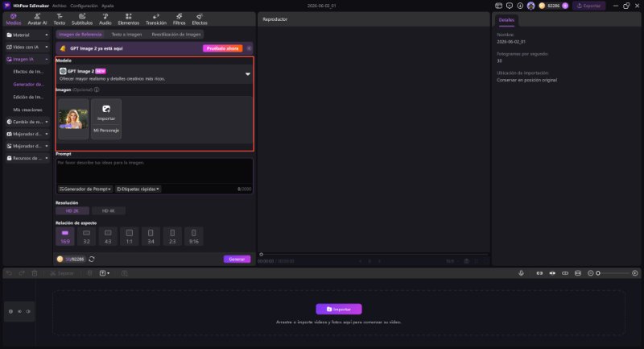Click the info icon beside Imagen (Opcional)
Screen dimensions: 644x349
[97, 89]
